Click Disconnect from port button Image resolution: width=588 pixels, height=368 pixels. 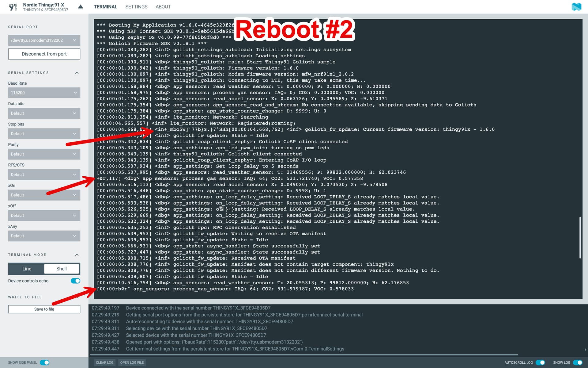tap(44, 54)
